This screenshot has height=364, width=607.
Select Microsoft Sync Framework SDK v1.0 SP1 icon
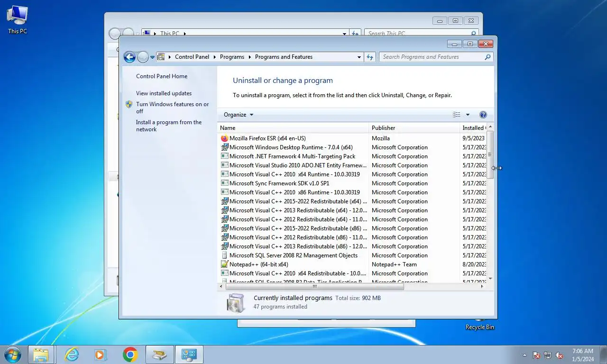225,183
